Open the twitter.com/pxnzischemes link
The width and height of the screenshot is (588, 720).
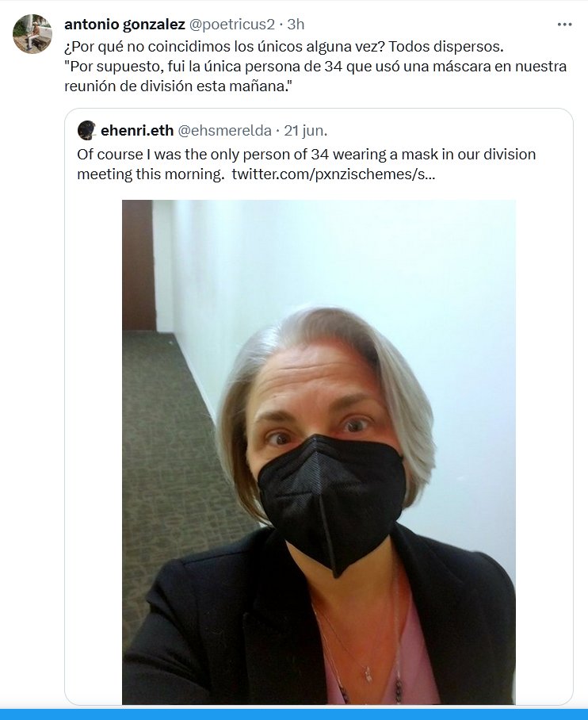[x=334, y=174]
